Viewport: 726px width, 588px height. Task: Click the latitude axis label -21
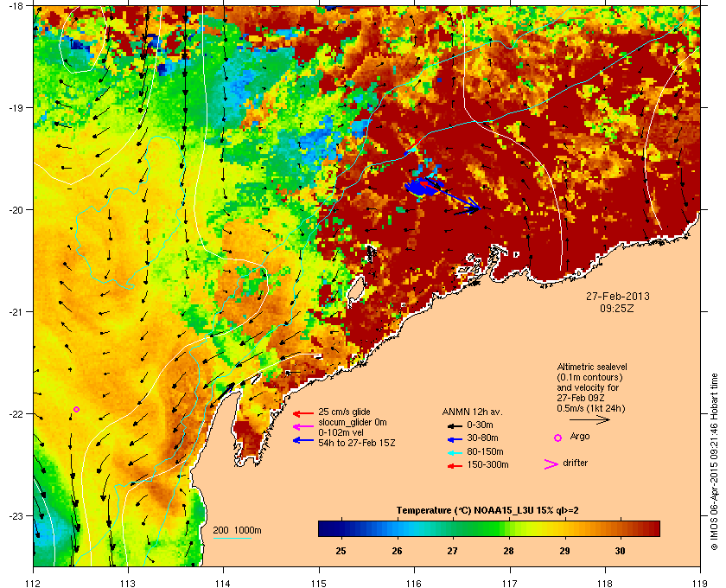tap(16, 311)
